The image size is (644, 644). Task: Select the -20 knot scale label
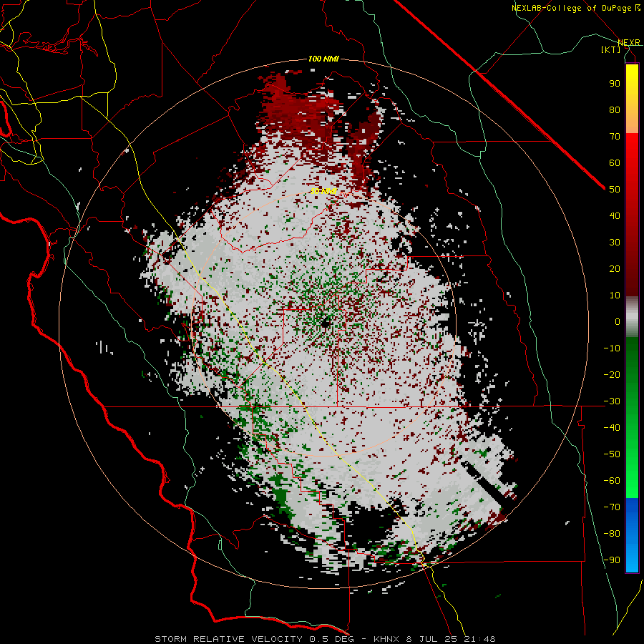pyautogui.click(x=612, y=374)
